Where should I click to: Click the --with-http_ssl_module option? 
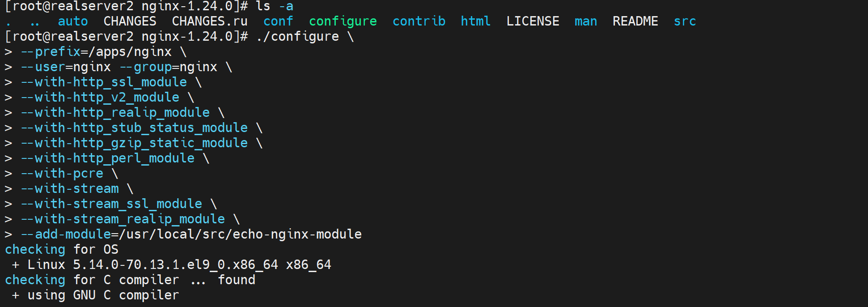(x=104, y=82)
